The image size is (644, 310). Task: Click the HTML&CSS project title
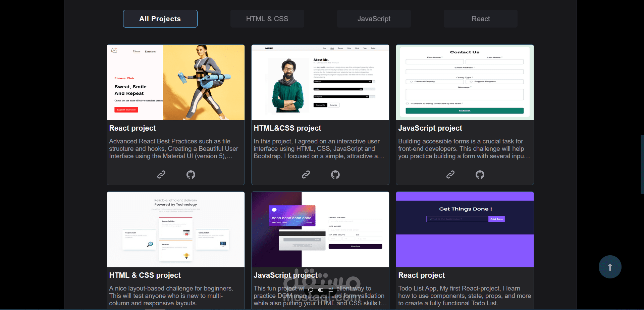pos(287,128)
